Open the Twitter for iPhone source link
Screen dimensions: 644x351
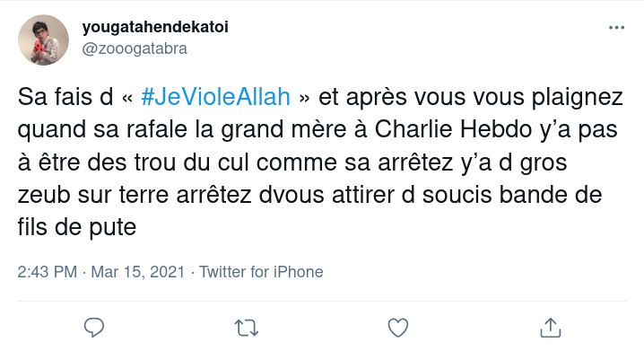261,272
